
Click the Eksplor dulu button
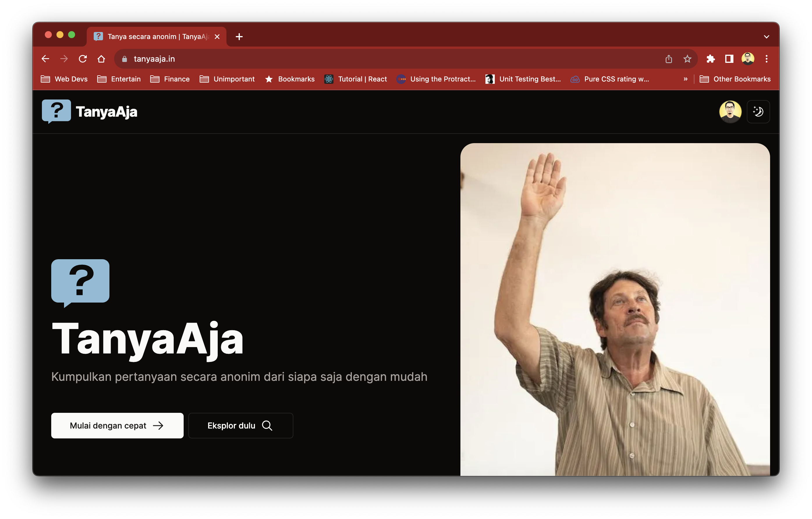(240, 425)
